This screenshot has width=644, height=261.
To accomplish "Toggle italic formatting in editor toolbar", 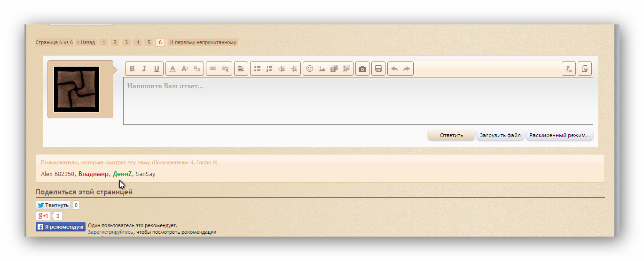I will coord(144,69).
